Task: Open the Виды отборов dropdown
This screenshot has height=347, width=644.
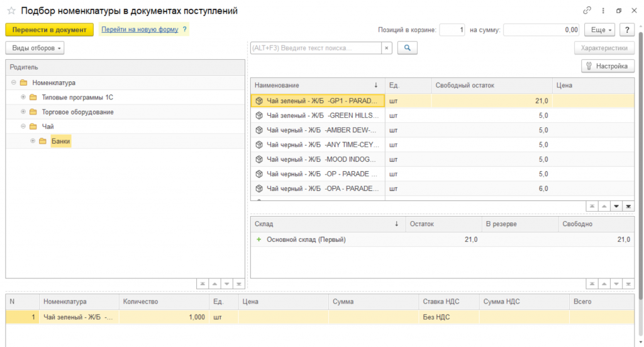Action: [x=35, y=48]
